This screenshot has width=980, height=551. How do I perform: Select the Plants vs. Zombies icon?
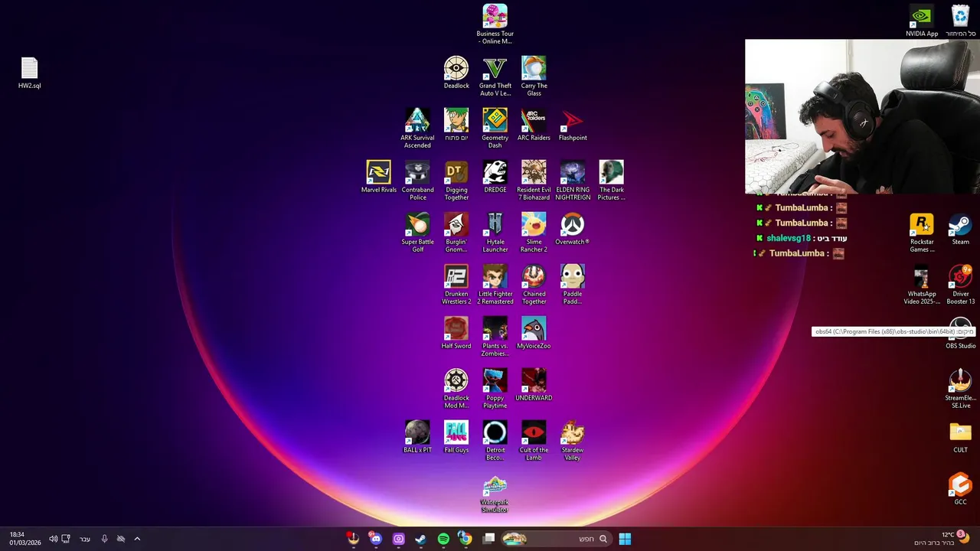[495, 337]
